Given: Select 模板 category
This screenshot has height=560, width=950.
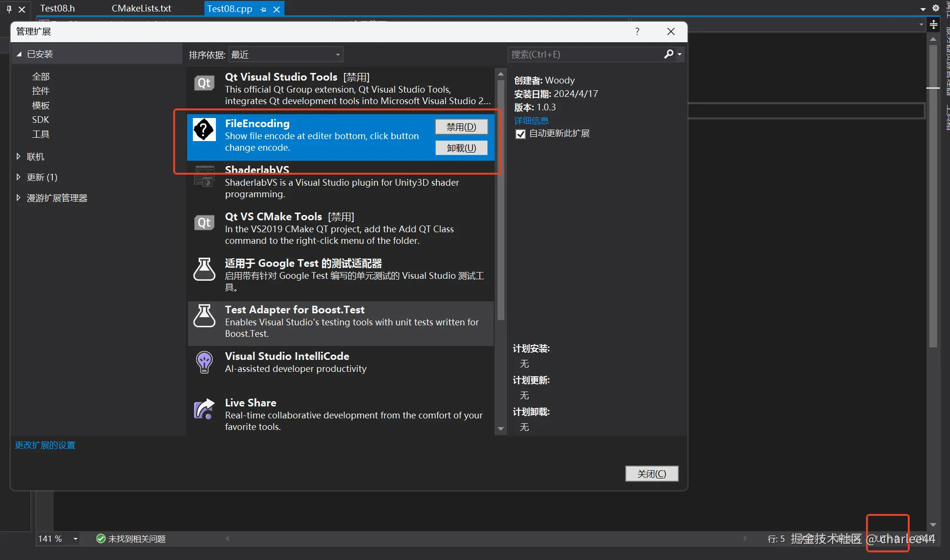Looking at the screenshot, I should click(x=41, y=106).
